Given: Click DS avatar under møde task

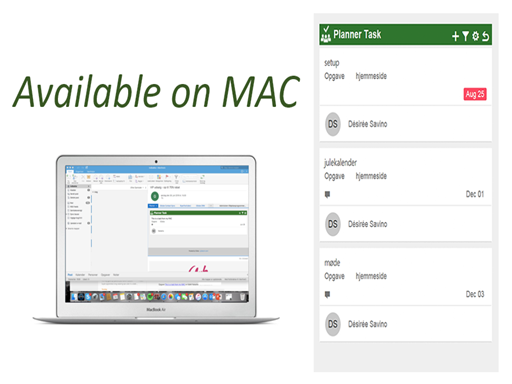Looking at the screenshot, I should (333, 324).
